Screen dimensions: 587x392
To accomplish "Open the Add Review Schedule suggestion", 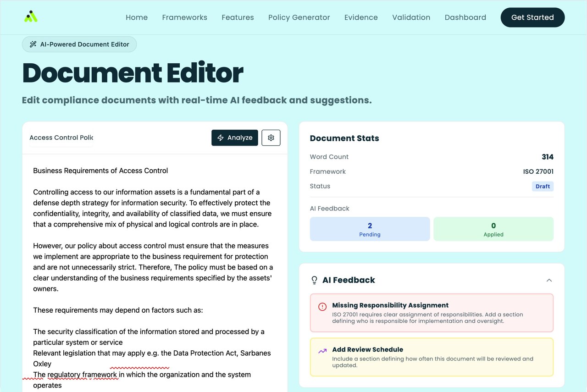I will click(x=431, y=357).
